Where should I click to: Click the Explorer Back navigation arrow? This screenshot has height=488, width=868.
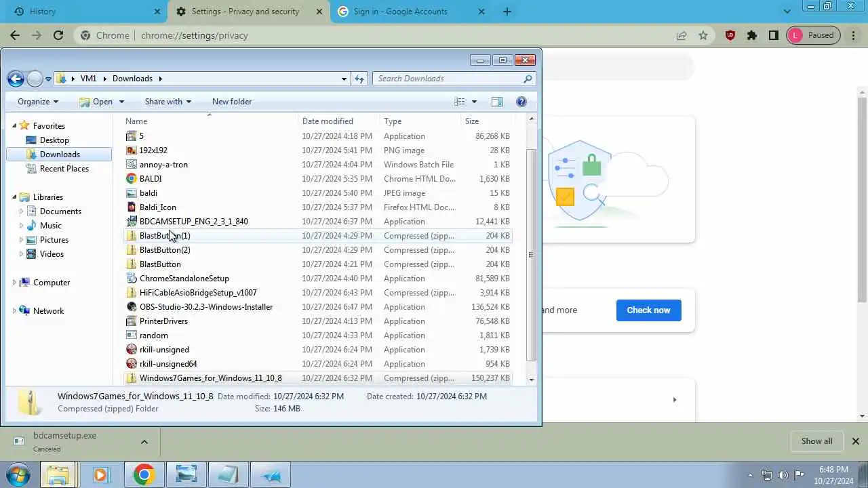(x=16, y=79)
